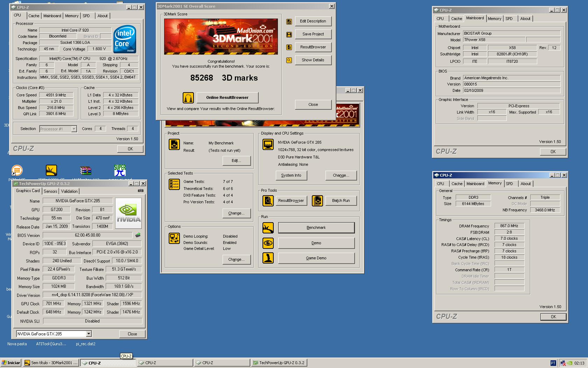Click the Project icon beside My Benchmark
Image resolution: width=588 pixels, height=368 pixels.
(174, 144)
